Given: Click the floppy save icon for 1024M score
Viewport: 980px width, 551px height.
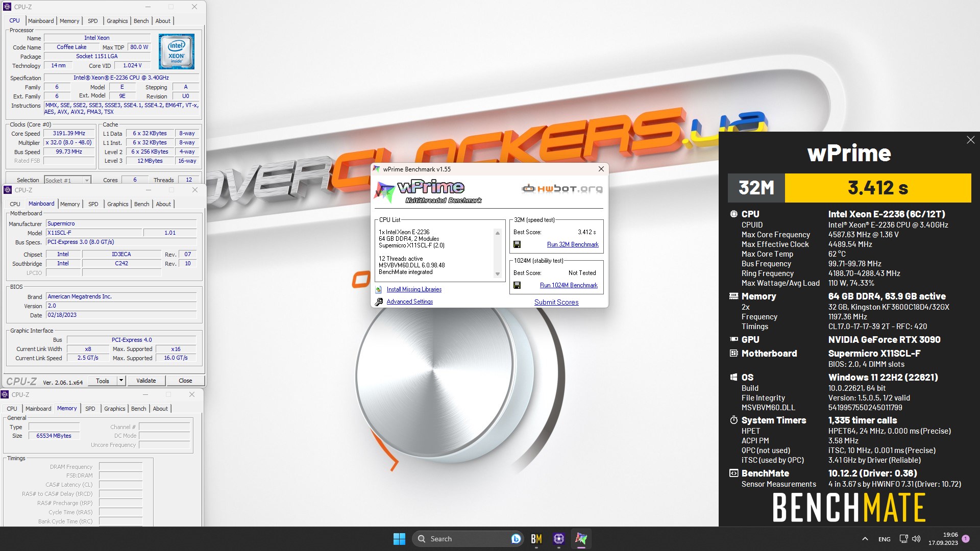Looking at the screenshot, I should click(x=517, y=285).
